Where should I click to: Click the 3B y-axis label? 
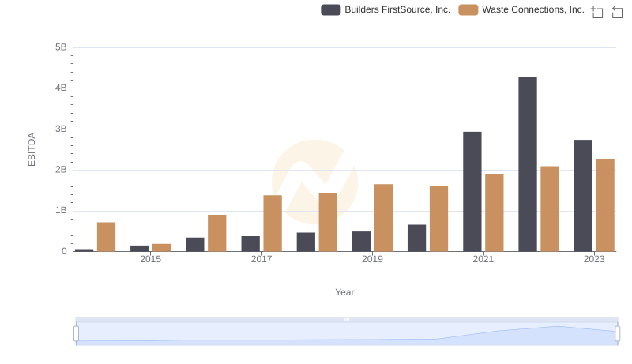tap(61, 129)
